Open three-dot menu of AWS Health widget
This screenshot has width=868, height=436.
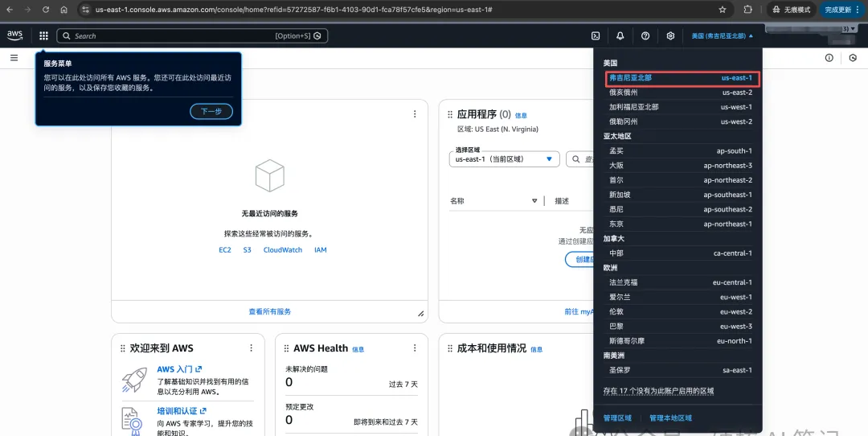(415, 348)
